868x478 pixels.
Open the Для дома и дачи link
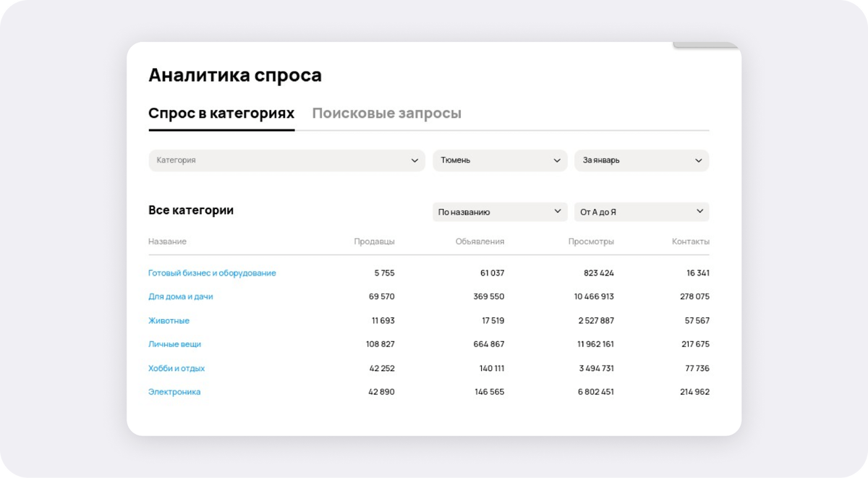pyautogui.click(x=181, y=296)
